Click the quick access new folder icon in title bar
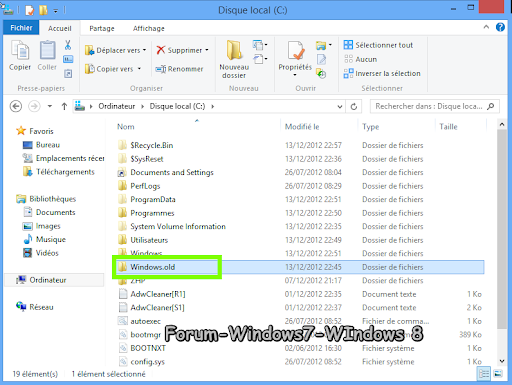Screen dimensions: 512x385 (x=43, y=10)
